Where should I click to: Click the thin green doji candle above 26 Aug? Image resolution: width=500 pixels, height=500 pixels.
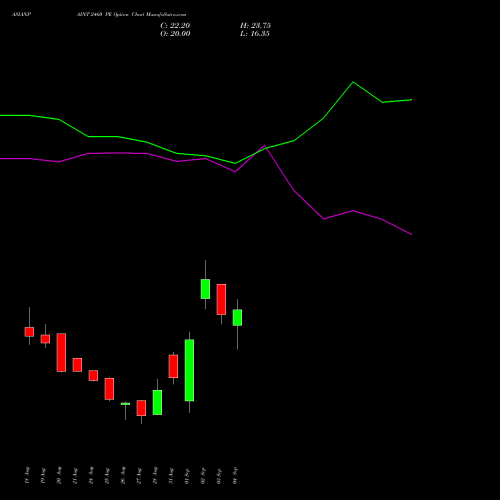click(125, 404)
